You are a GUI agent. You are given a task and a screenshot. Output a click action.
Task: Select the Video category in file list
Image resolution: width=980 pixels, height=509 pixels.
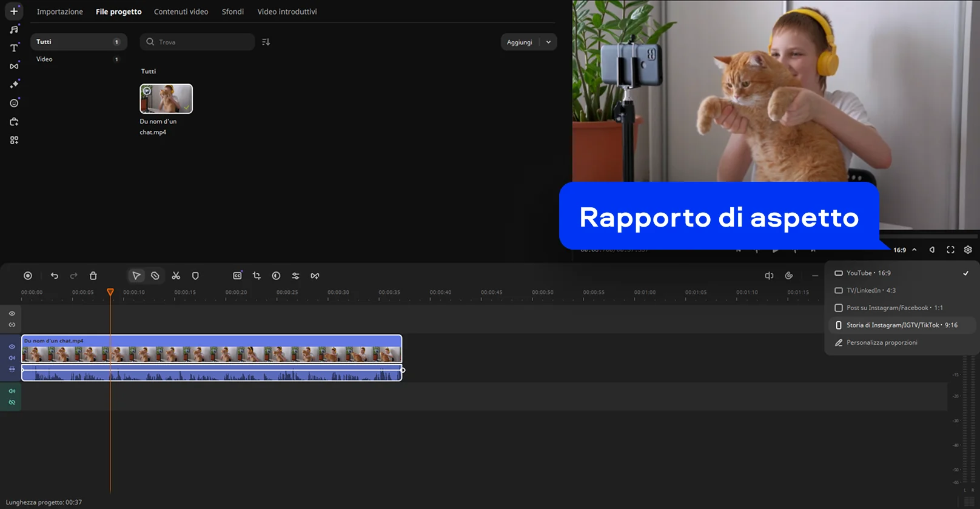click(44, 59)
